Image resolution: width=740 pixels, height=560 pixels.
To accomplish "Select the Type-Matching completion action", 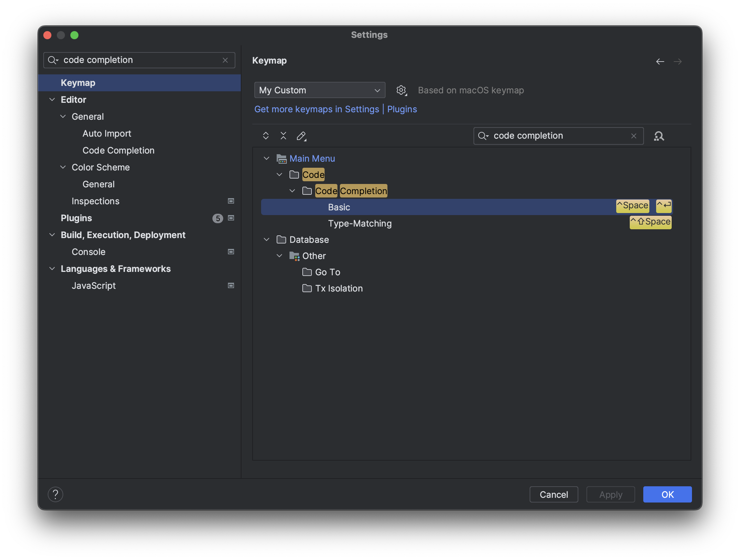I will point(360,223).
